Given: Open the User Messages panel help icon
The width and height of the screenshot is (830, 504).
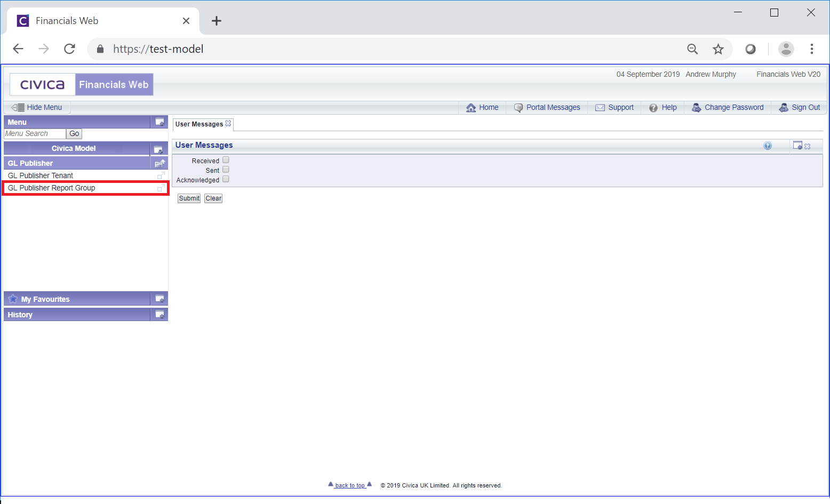Looking at the screenshot, I should [x=768, y=146].
